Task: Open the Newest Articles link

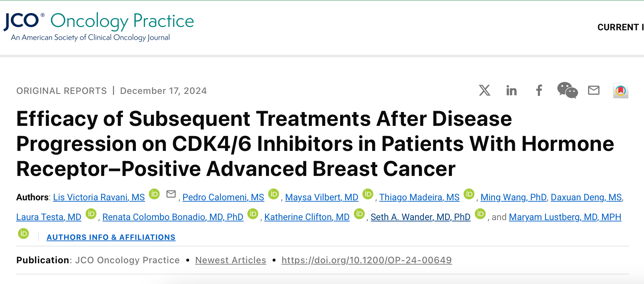Action: [x=231, y=260]
